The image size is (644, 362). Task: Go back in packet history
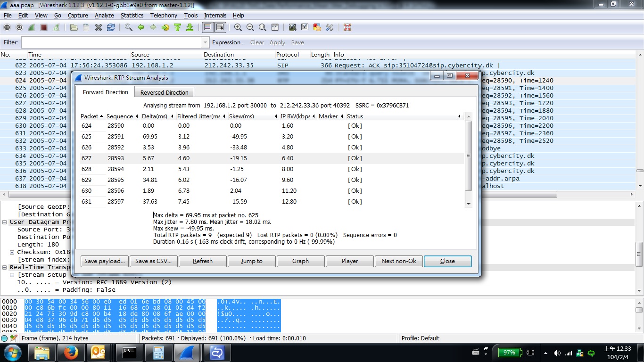coord(141,27)
